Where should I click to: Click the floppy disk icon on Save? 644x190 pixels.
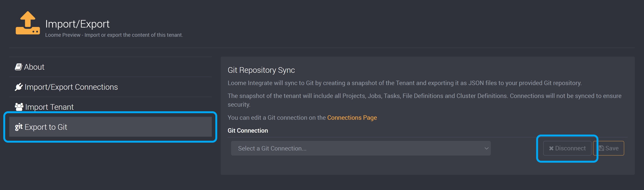coord(601,148)
